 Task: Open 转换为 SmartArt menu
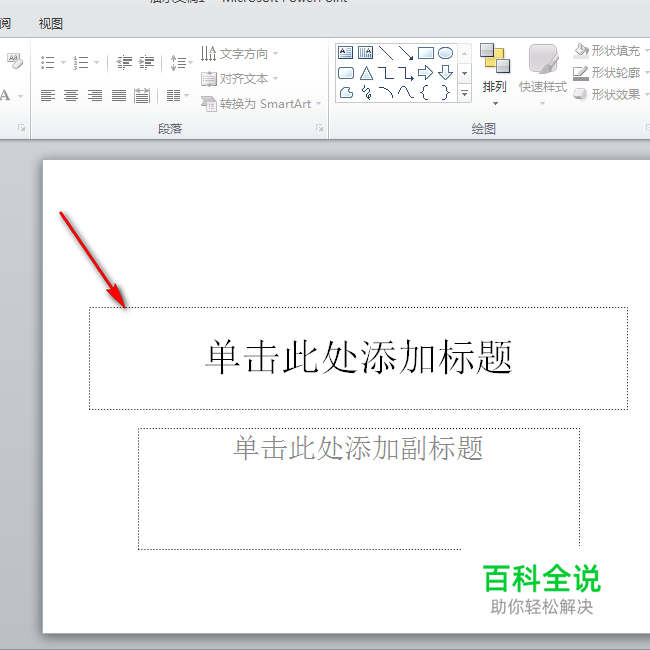click(261, 103)
